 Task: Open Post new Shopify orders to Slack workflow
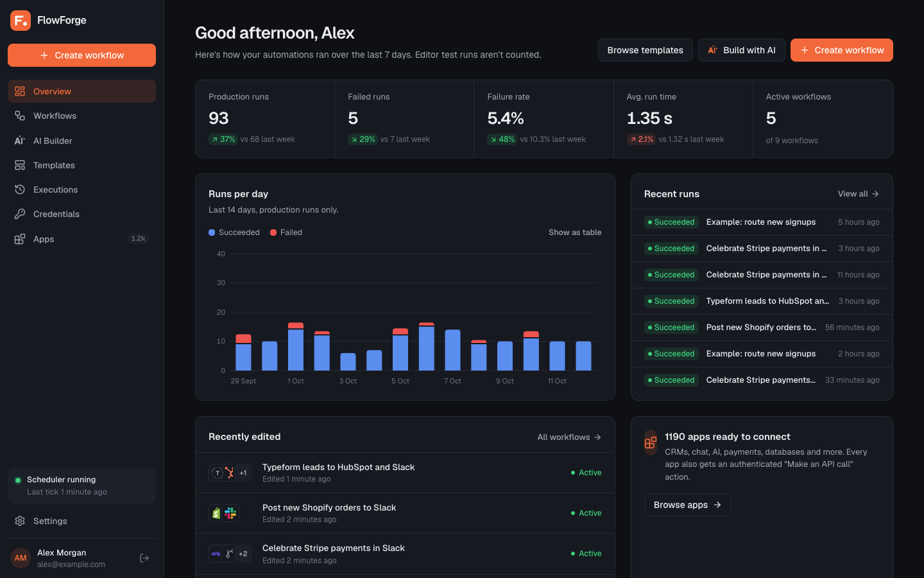point(405,513)
